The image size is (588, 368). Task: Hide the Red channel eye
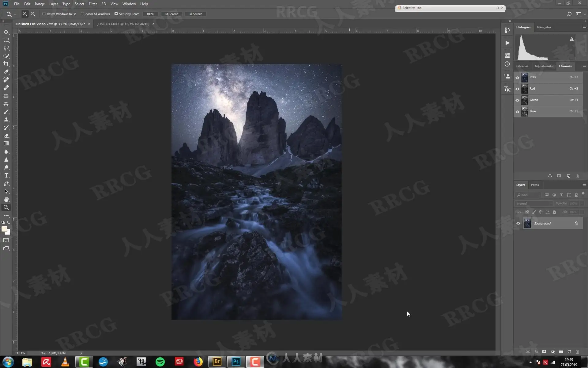pos(517,89)
